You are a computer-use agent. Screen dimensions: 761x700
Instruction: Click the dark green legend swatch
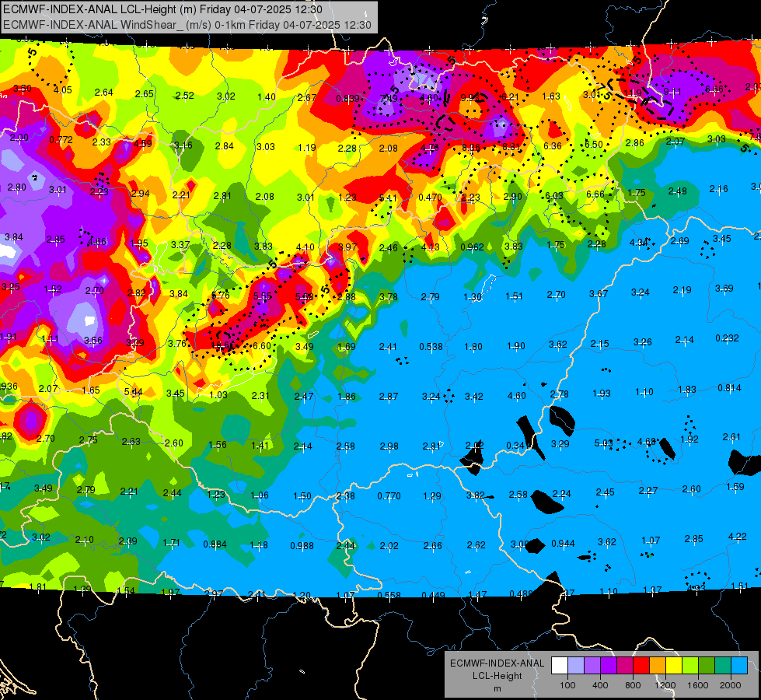[706, 666]
